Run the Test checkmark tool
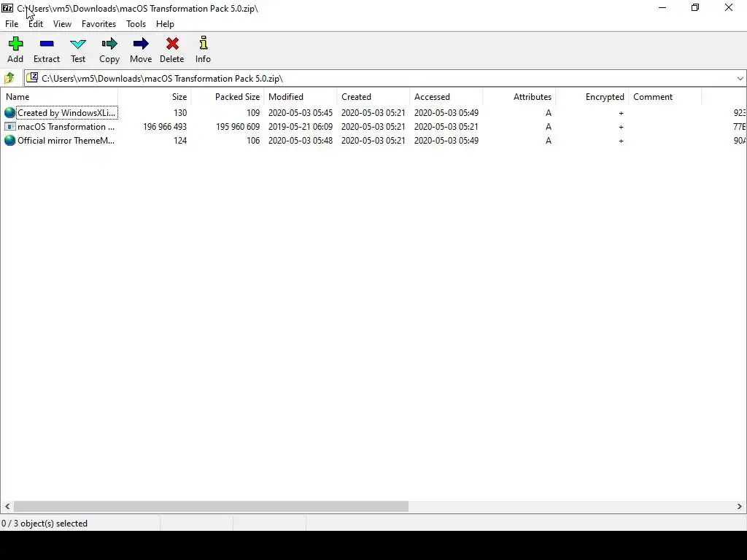 77,44
